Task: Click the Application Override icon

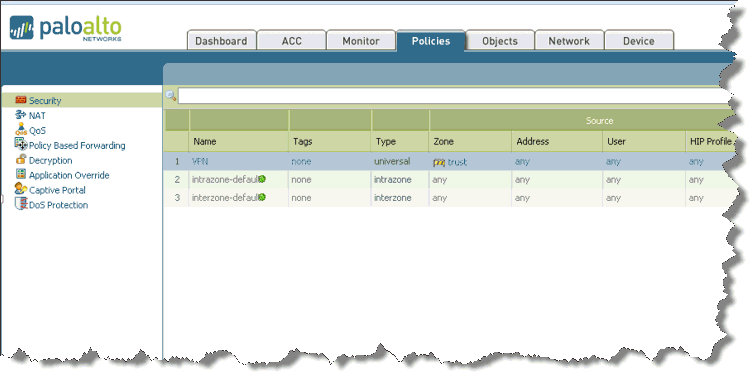Action: (21, 174)
